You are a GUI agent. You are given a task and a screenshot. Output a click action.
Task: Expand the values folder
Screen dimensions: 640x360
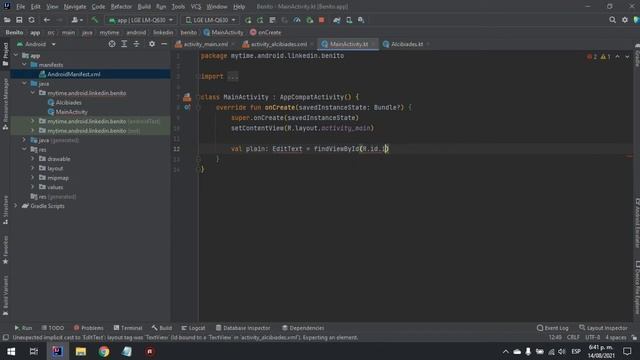tap(33, 187)
